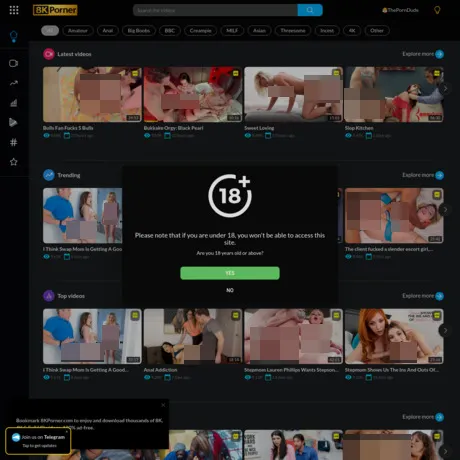Viewport: 460px width, 460px height.
Task: Open the bar chart sidebar icon
Action: pos(13,103)
